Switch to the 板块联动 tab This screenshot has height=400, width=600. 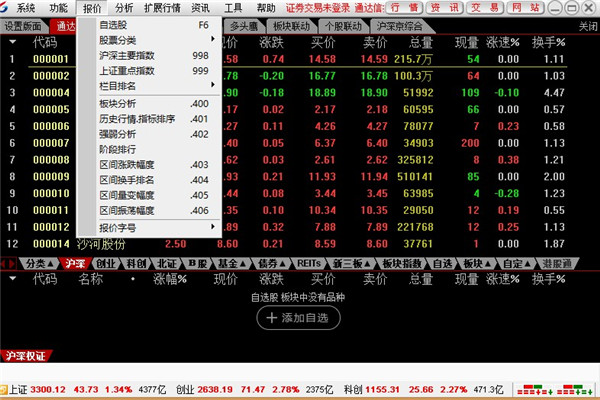pyautogui.click(x=291, y=26)
